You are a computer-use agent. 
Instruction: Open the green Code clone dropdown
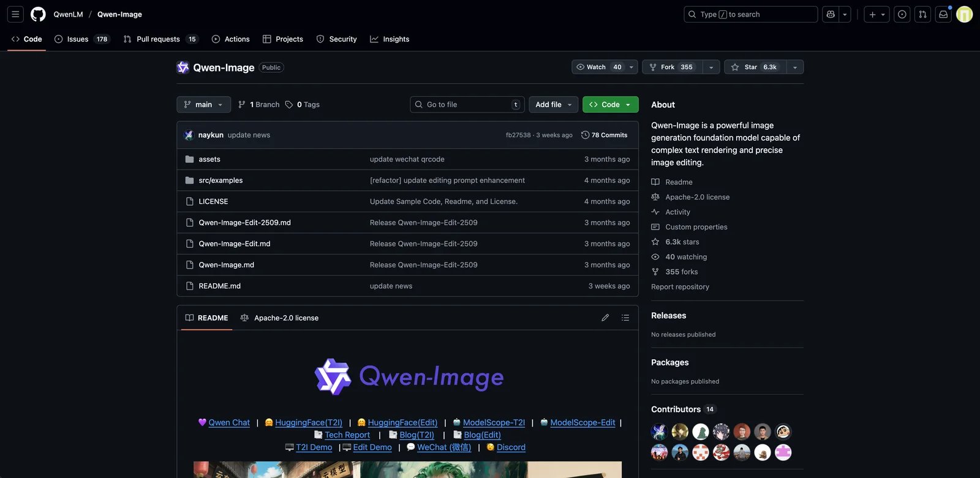coord(611,105)
